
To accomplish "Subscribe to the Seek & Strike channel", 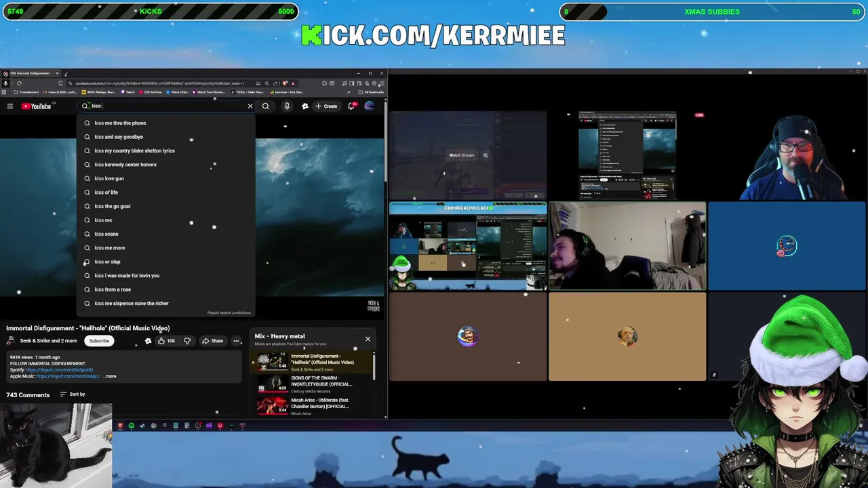I will coord(99,341).
